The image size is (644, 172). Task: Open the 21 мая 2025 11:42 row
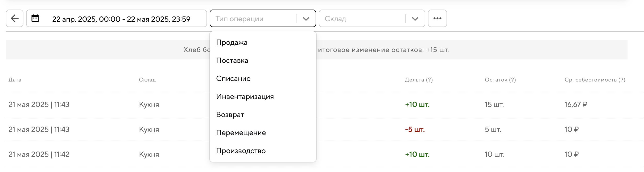[x=39, y=154]
